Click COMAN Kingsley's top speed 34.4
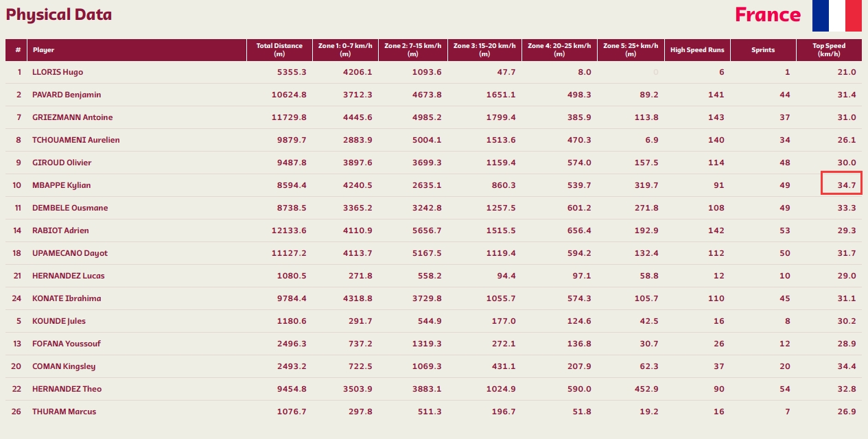 coord(845,366)
